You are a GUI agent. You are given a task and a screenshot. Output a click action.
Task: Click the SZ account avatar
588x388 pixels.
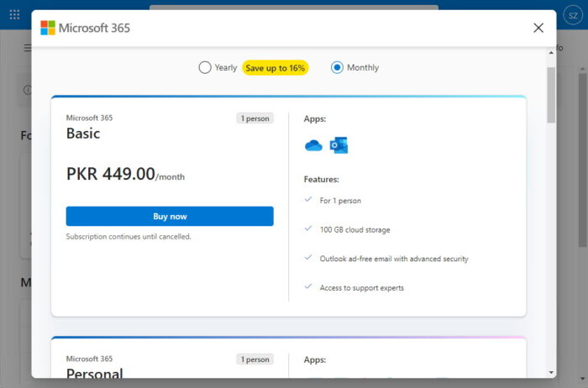pos(573,16)
